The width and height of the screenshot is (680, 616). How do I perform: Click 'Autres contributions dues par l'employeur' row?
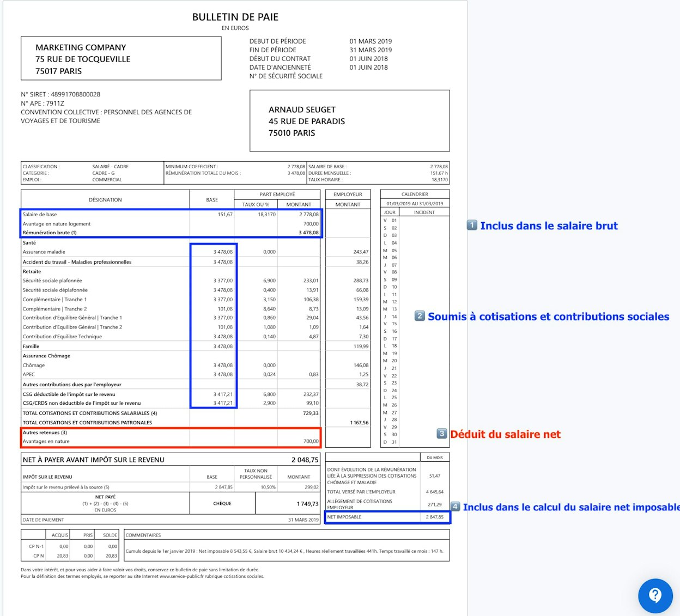pyautogui.click(x=72, y=385)
